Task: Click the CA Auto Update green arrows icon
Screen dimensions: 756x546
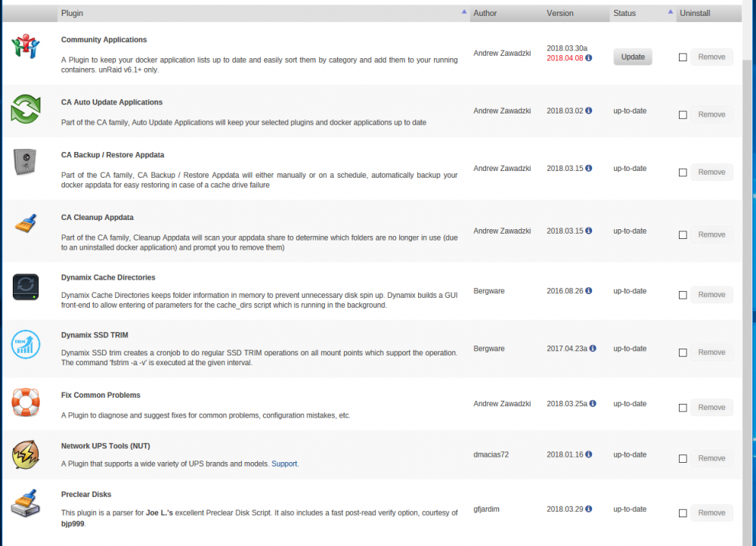Action: [26, 109]
